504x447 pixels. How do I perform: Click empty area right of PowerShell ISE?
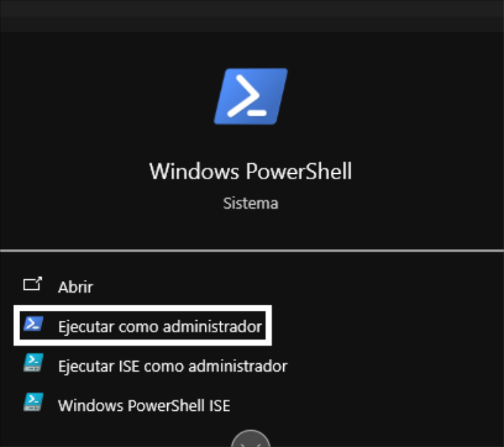pos(369,405)
